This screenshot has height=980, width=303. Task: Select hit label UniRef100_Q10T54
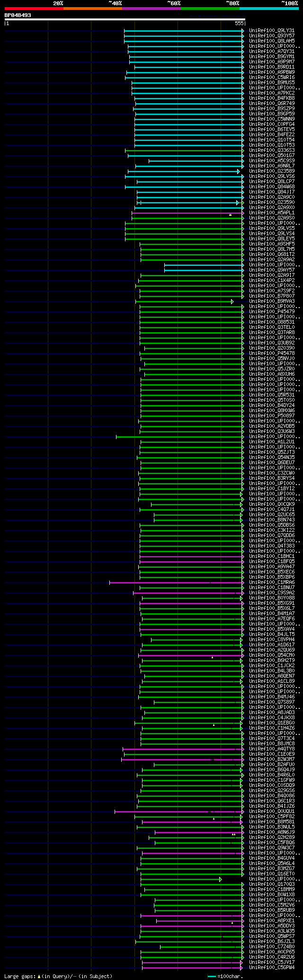point(273,140)
